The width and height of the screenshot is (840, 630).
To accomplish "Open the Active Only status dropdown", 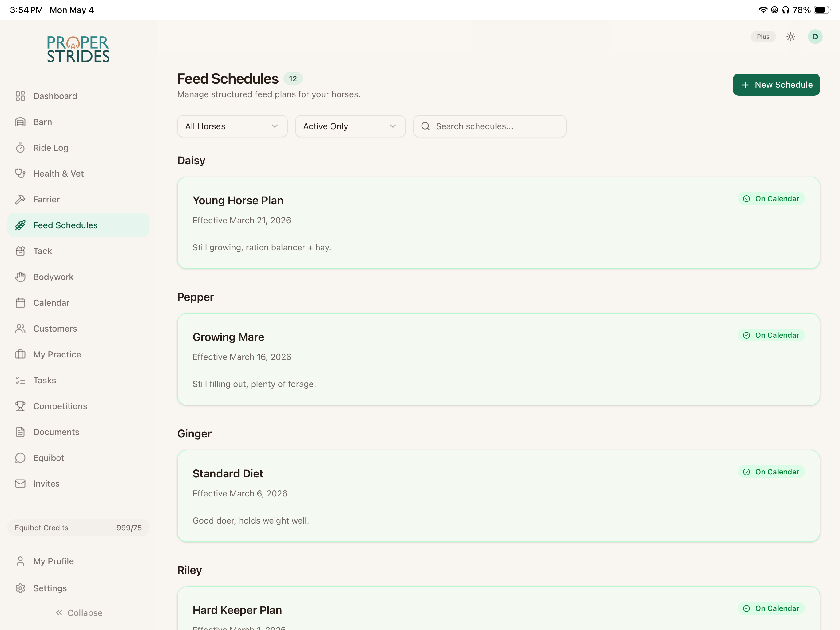I will click(x=351, y=126).
